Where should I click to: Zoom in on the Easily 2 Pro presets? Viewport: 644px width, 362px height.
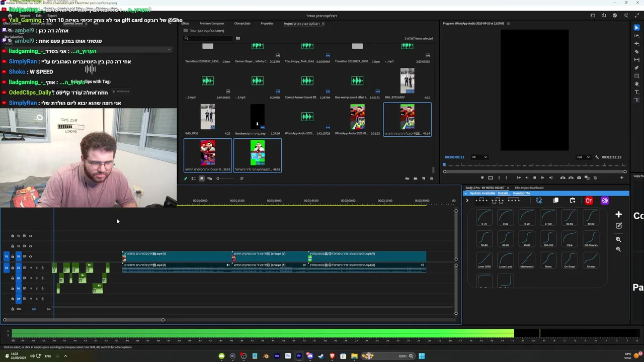click(x=618, y=239)
